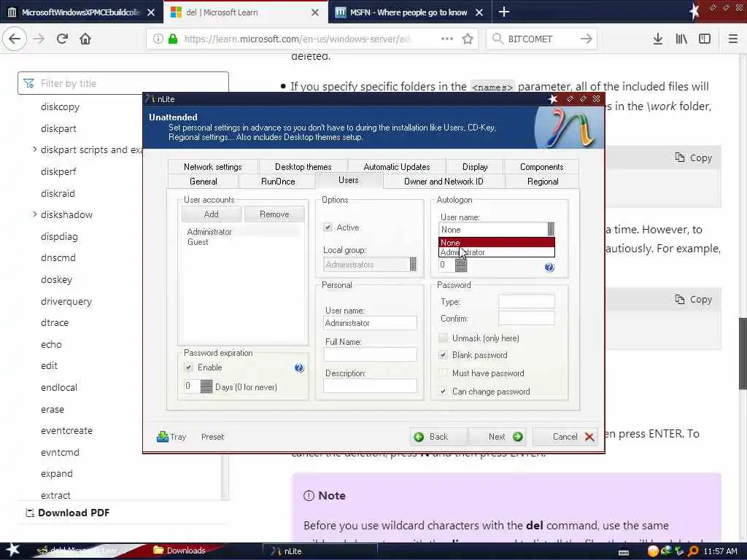Open the Local group dropdown

(370, 264)
